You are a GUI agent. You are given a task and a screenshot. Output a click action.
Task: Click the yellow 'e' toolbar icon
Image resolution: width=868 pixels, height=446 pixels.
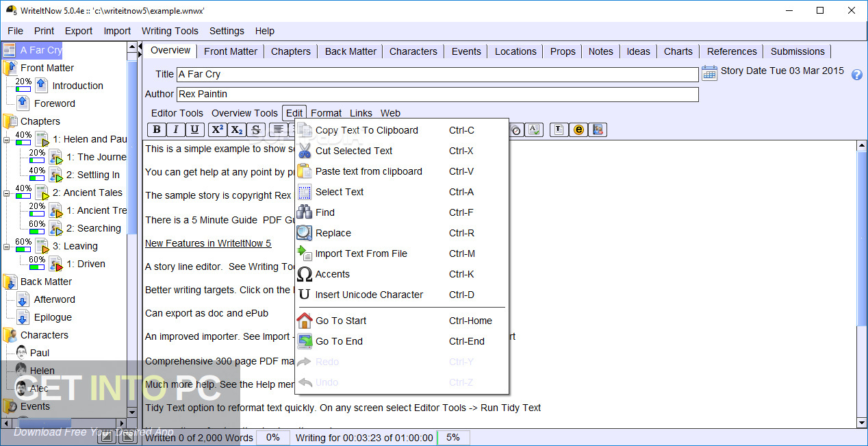pos(578,129)
